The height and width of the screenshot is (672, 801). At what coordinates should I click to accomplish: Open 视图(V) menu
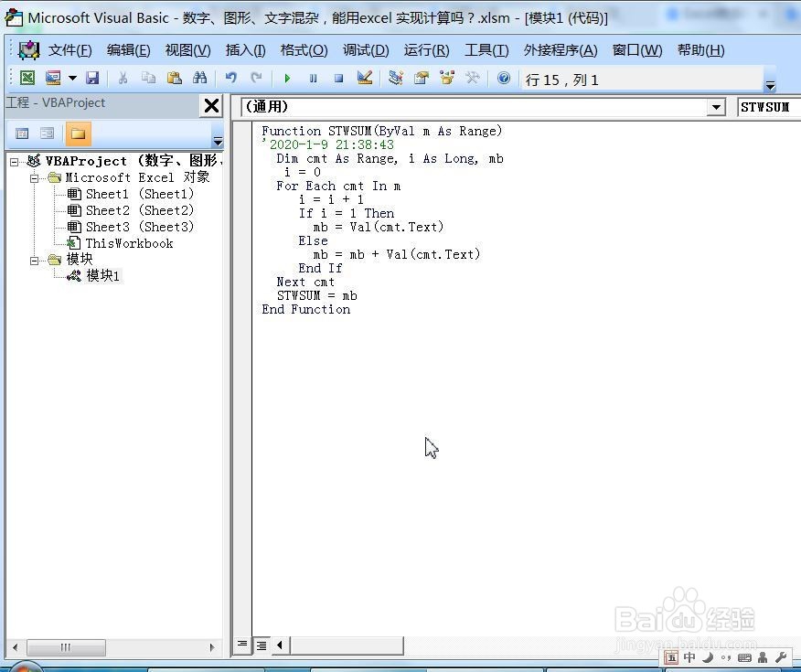tap(187, 50)
